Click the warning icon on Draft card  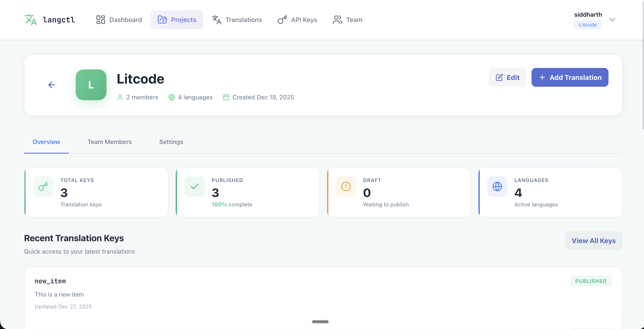[x=346, y=186]
